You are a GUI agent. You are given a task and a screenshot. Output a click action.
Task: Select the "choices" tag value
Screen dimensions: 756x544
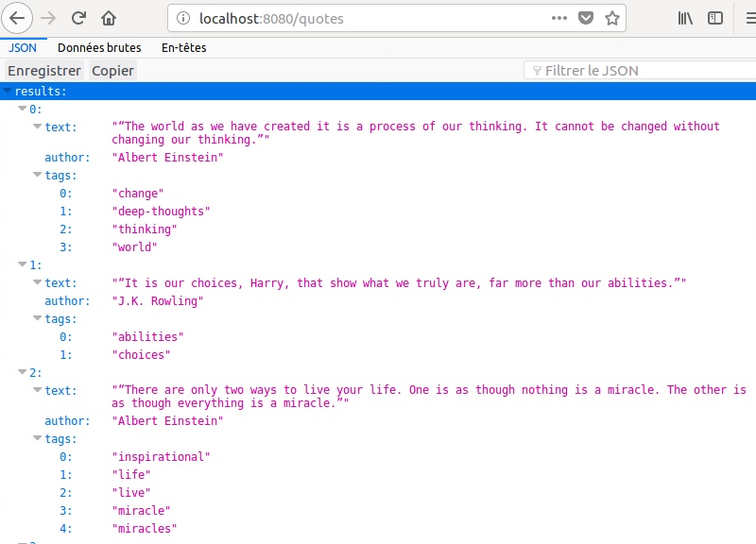(141, 354)
